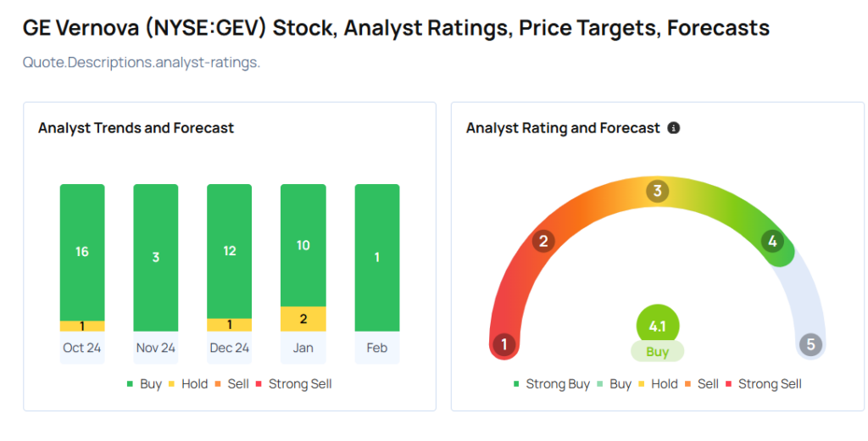The width and height of the screenshot is (868, 441).
Task: Toggle Strong Sell in trends legend
Action: [293, 383]
